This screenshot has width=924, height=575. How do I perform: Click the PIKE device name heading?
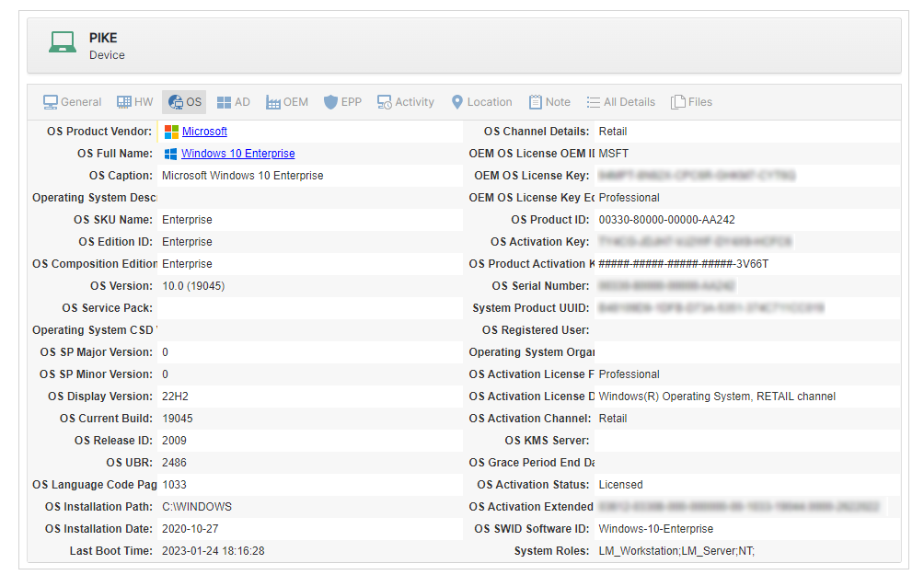point(103,38)
